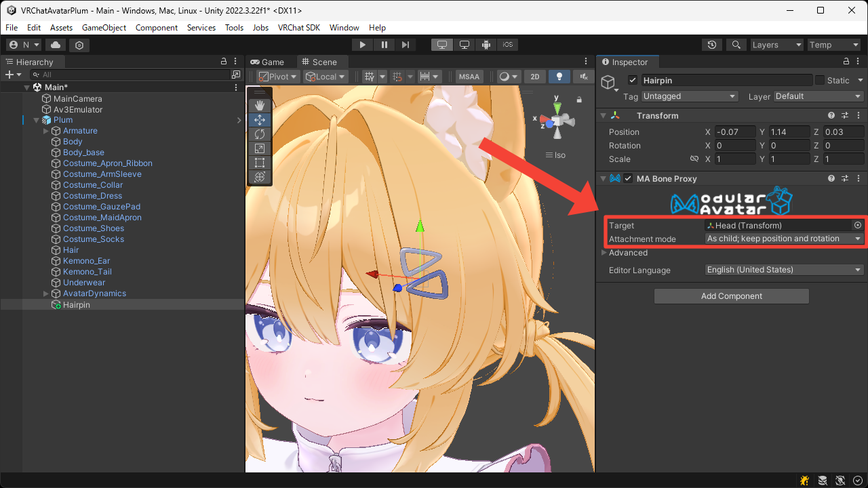The width and height of the screenshot is (868, 488).
Task: Select the Rotate tool
Action: [260, 134]
